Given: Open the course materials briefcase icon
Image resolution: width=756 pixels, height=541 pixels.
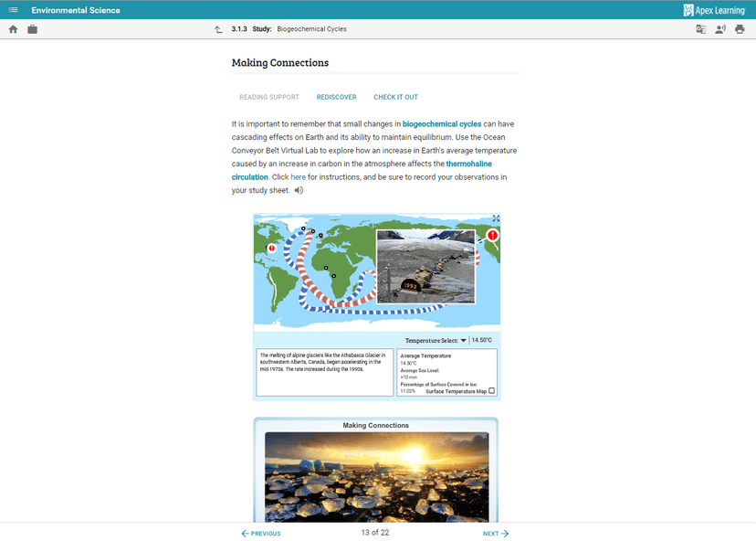Looking at the screenshot, I should pyautogui.click(x=32, y=28).
